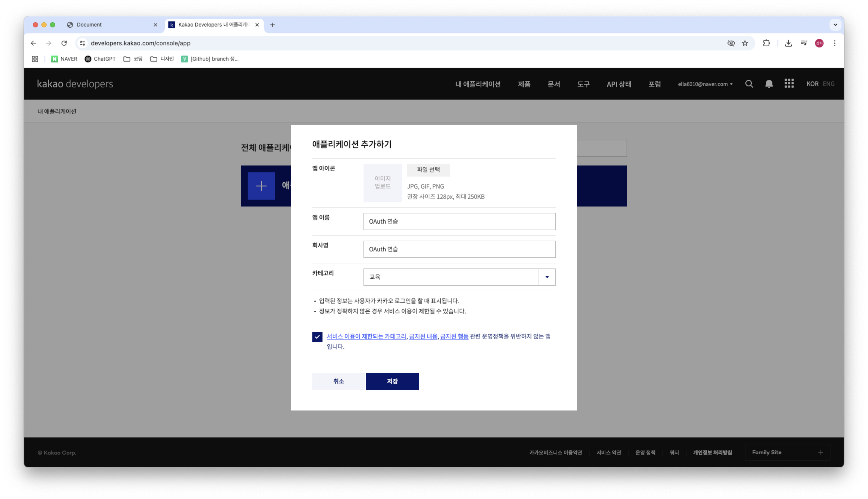This screenshot has height=499, width=868.
Task: Open the 포럼 menu
Action: [654, 84]
